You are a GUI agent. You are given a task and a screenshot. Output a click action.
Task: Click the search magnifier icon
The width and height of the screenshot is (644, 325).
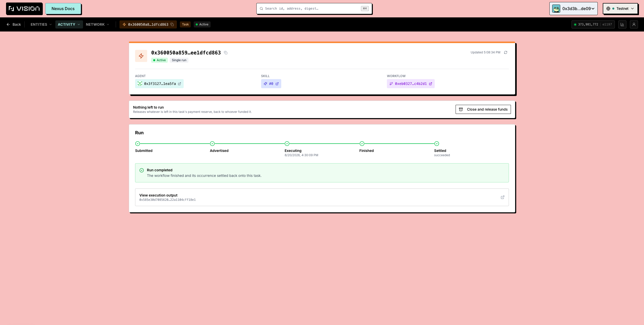click(x=261, y=9)
